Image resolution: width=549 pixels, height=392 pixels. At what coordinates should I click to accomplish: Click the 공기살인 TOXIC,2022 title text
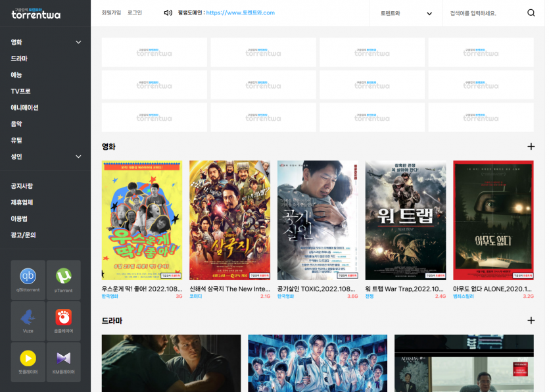click(316, 289)
